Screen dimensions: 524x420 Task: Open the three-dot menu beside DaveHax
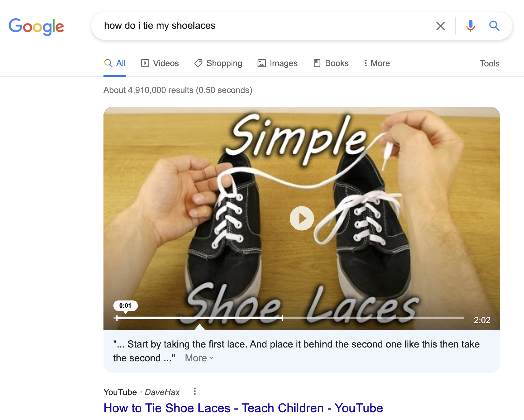coord(195,391)
